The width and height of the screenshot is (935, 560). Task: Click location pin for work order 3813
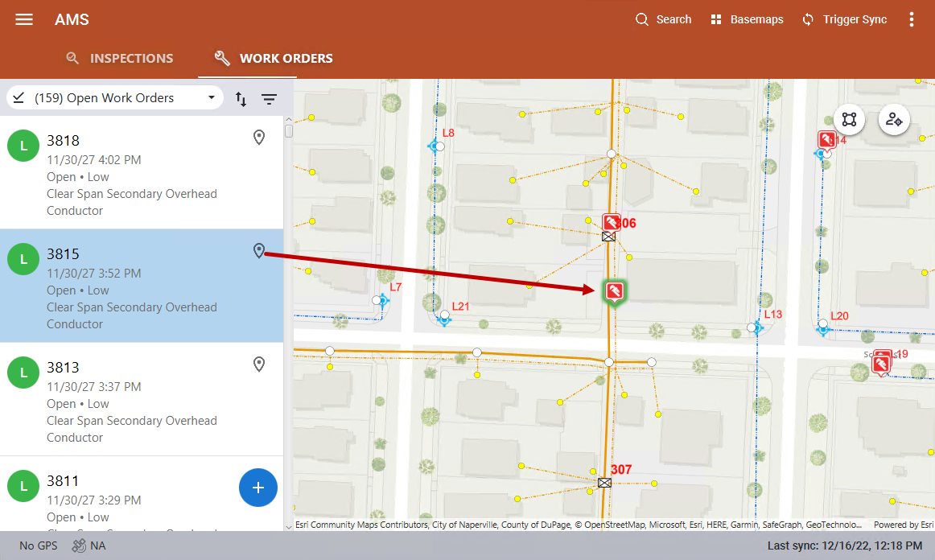pyautogui.click(x=258, y=364)
